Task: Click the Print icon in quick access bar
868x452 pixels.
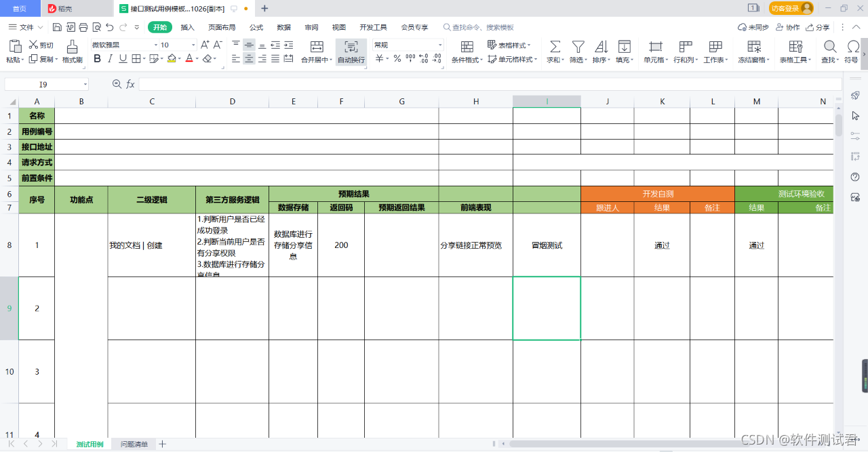Action: click(x=83, y=27)
